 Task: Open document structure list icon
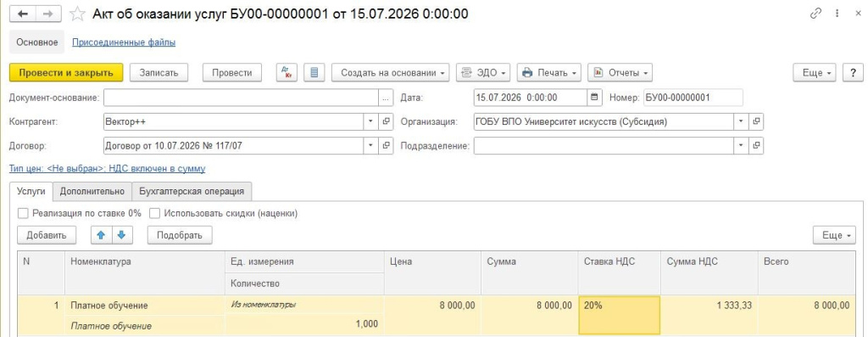[314, 73]
